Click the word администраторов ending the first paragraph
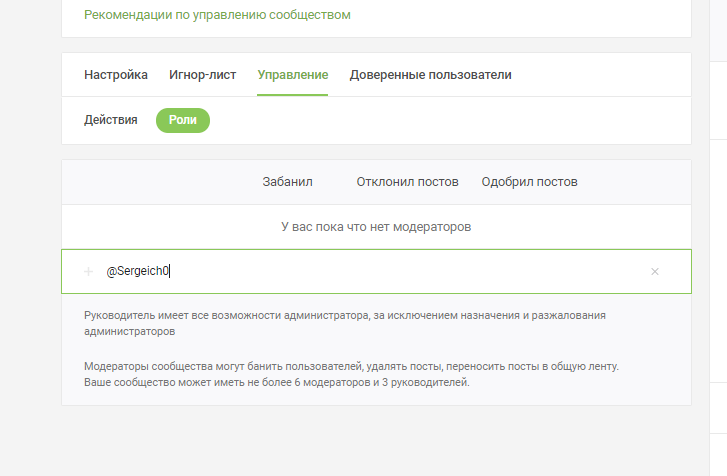The image size is (727, 476). click(x=130, y=329)
